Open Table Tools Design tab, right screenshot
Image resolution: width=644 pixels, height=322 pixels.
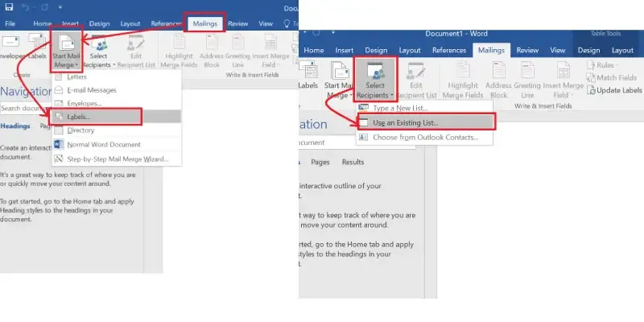(588, 50)
